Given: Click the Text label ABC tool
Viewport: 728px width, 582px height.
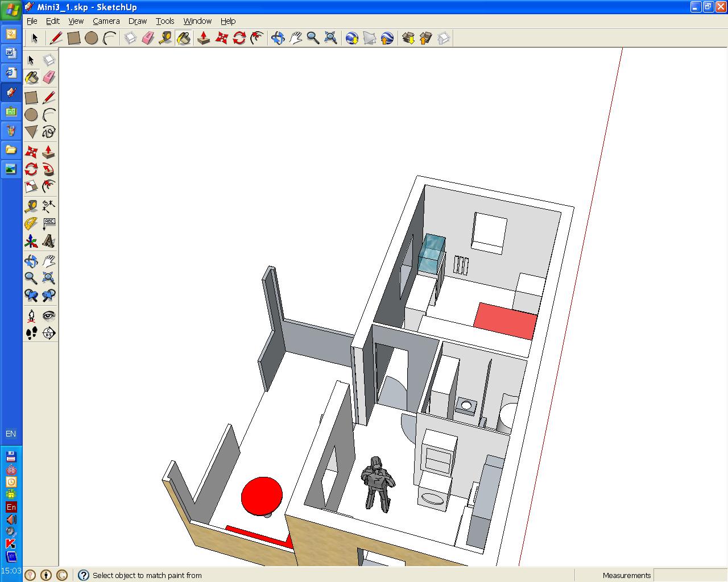Looking at the screenshot, I should pos(49,224).
